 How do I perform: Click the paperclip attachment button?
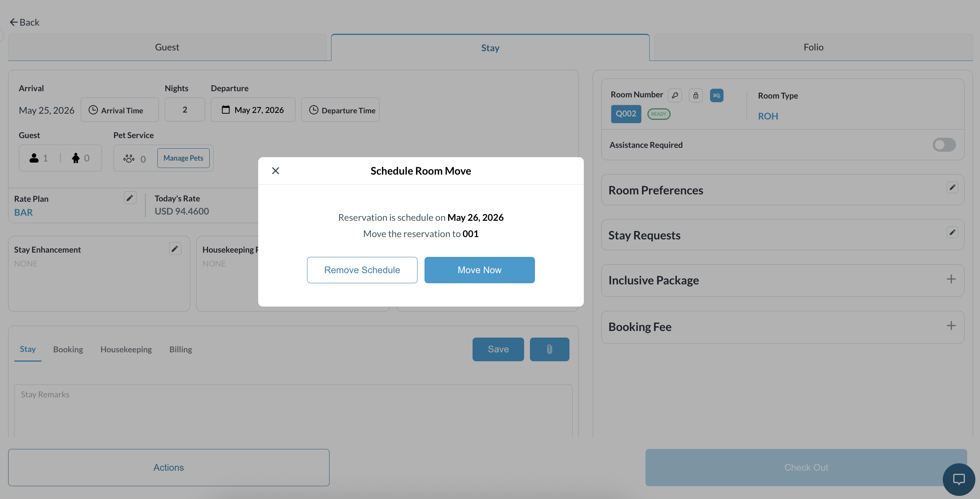550,349
